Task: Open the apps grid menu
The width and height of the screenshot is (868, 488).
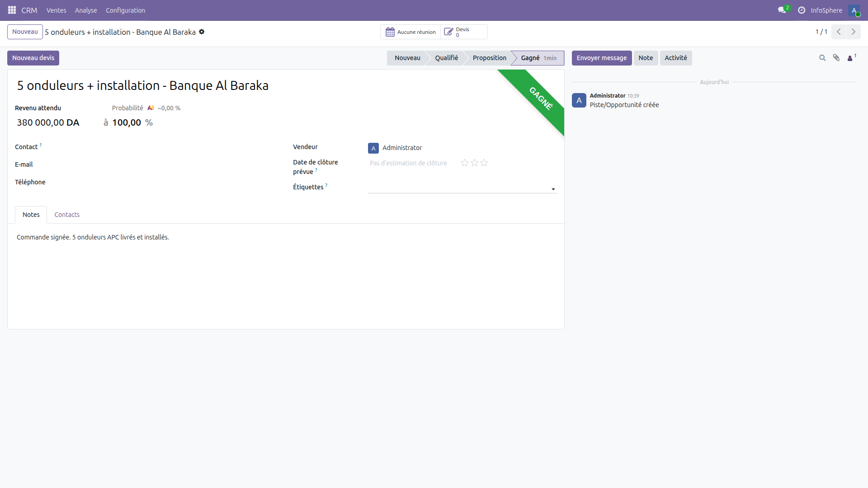Action: coord(12,10)
